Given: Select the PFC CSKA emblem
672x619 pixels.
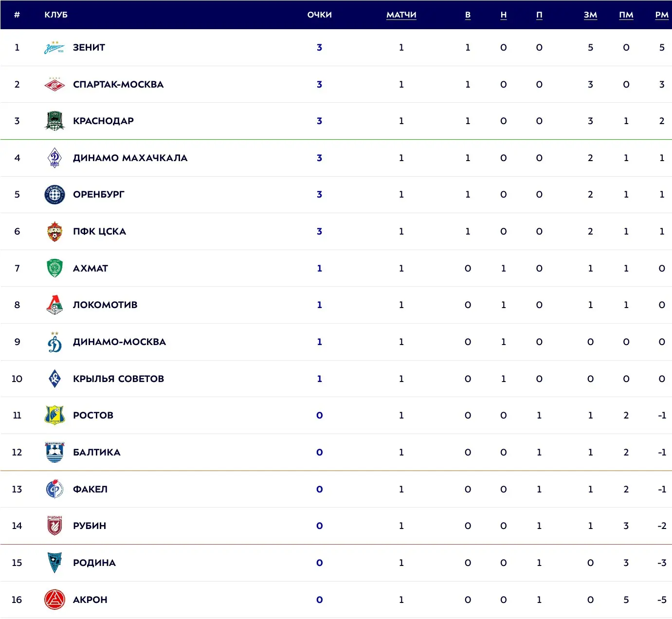Looking at the screenshot, I should (54, 231).
